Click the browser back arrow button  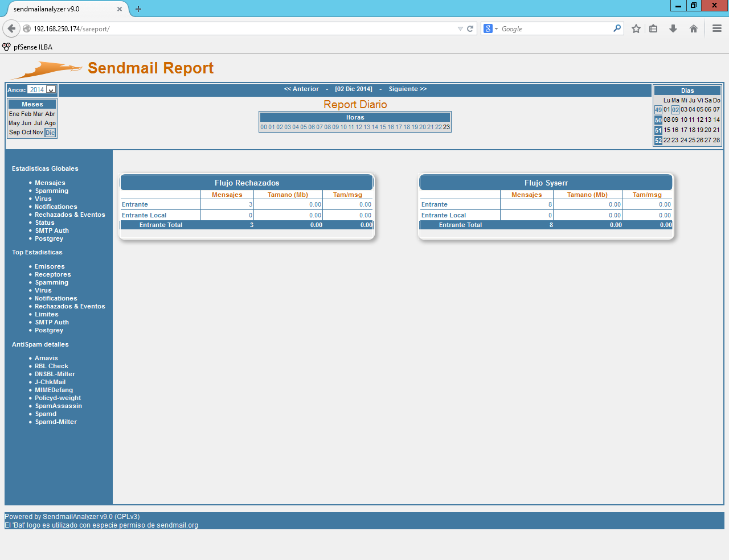click(11, 28)
